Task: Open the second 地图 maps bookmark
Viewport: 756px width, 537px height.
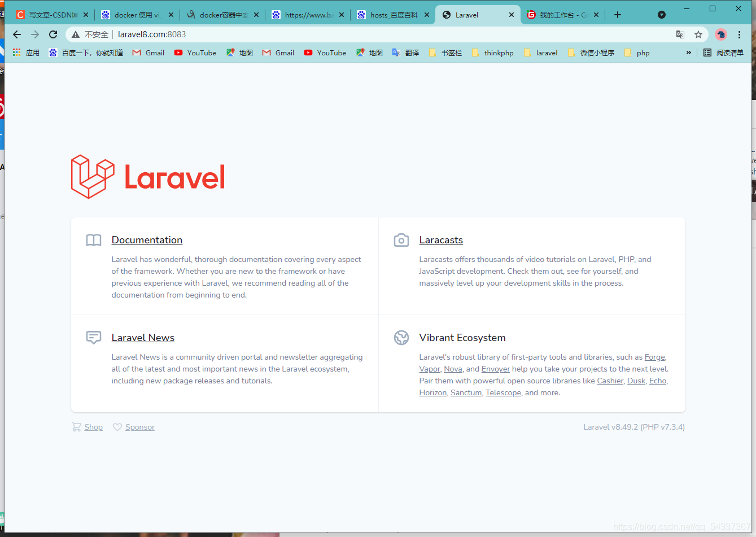Action: click(x=369, y=53)
